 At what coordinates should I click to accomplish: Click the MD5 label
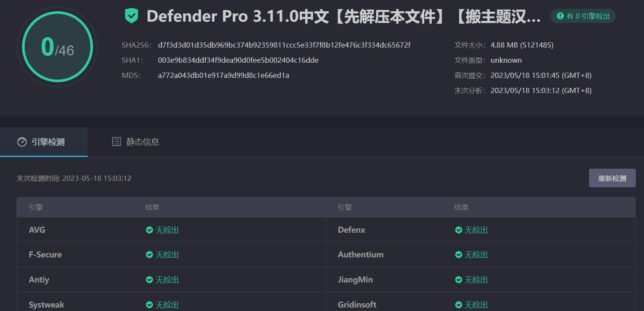click(x=131, y=75)
